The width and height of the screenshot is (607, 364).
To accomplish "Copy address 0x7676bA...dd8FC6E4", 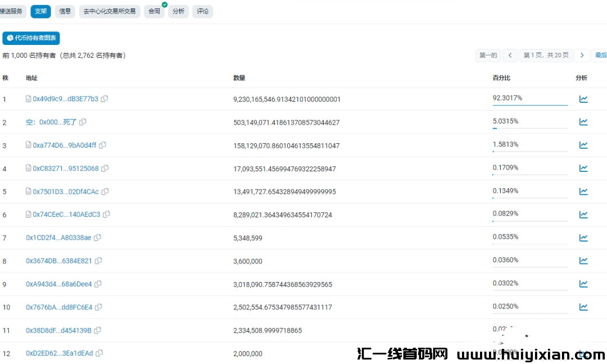I will [98, 307].
